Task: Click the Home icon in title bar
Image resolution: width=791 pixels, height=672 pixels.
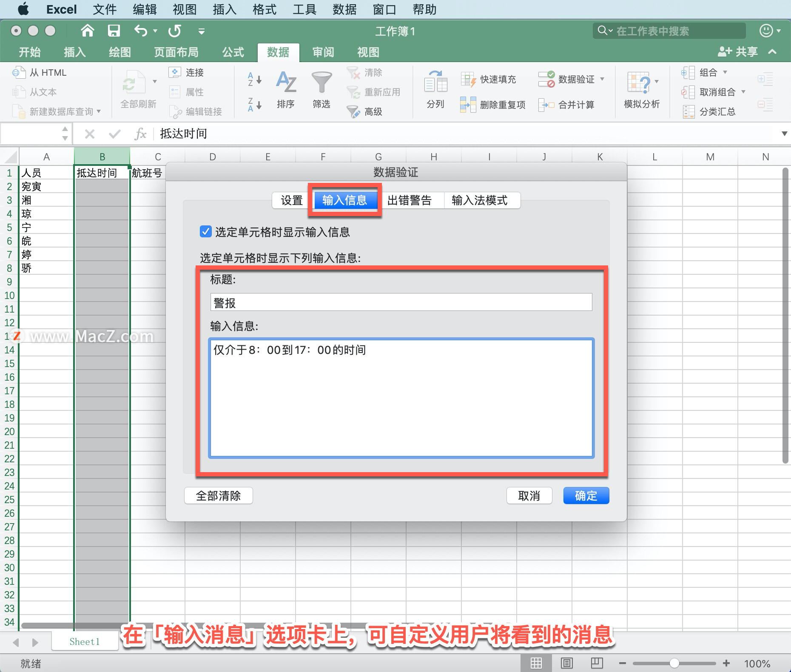Action: 87,31
